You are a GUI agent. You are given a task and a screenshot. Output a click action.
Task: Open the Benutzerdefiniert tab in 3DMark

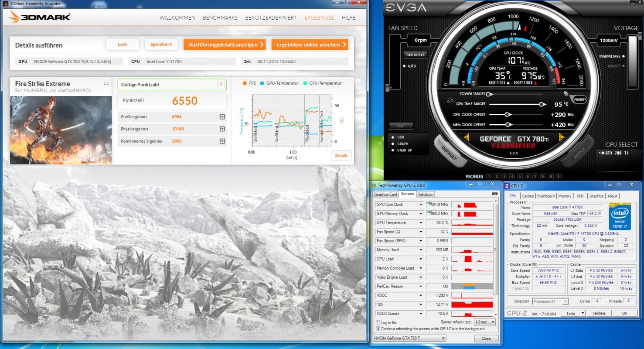point(271,18)
